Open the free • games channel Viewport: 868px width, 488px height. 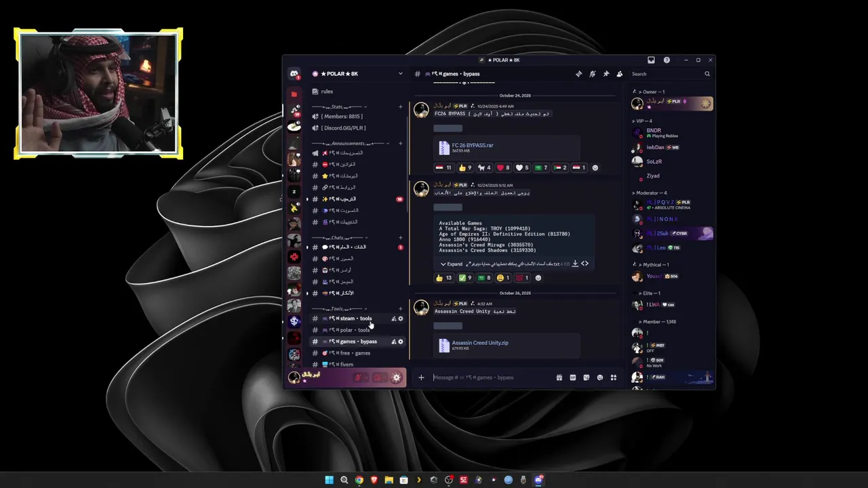click(x=357, y=353)
